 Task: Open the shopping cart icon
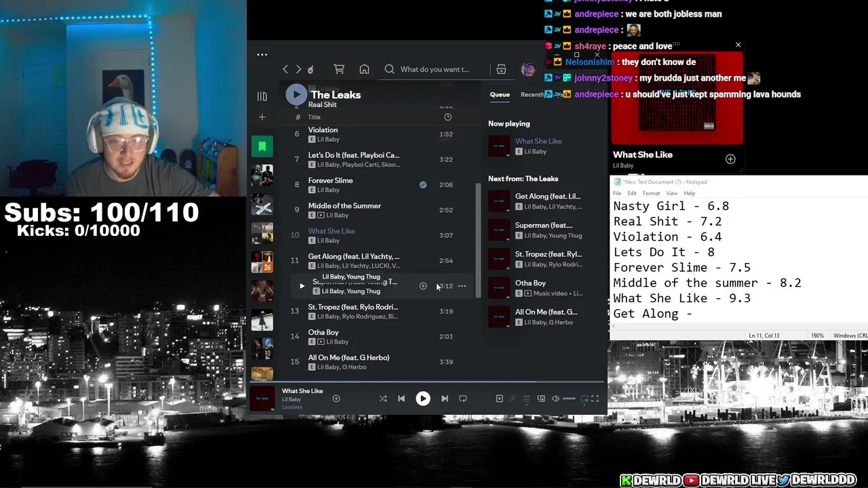339,69
